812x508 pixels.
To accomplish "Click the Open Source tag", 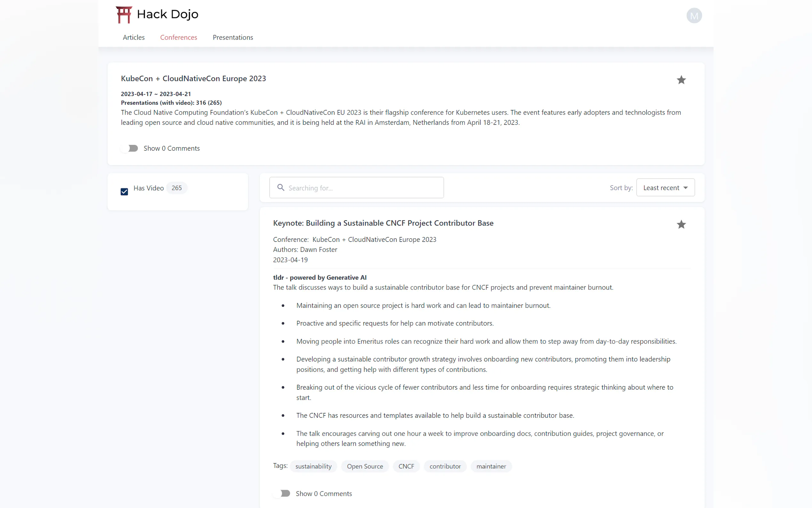I will (364, 466).
